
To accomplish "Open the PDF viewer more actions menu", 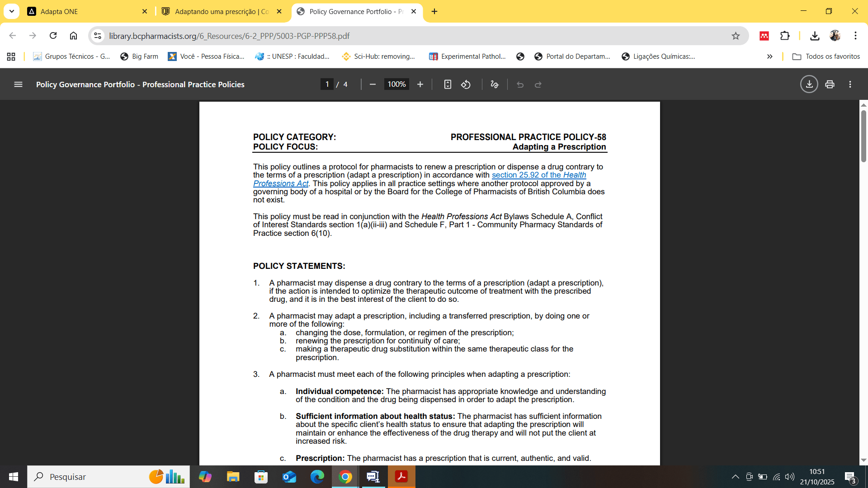I will (x=850, y=84).
